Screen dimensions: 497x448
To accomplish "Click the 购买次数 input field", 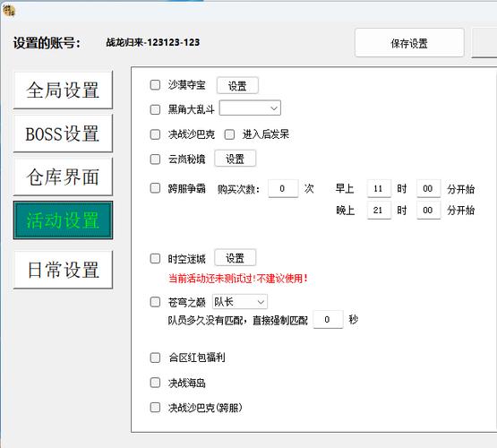I will coord(283,189).
